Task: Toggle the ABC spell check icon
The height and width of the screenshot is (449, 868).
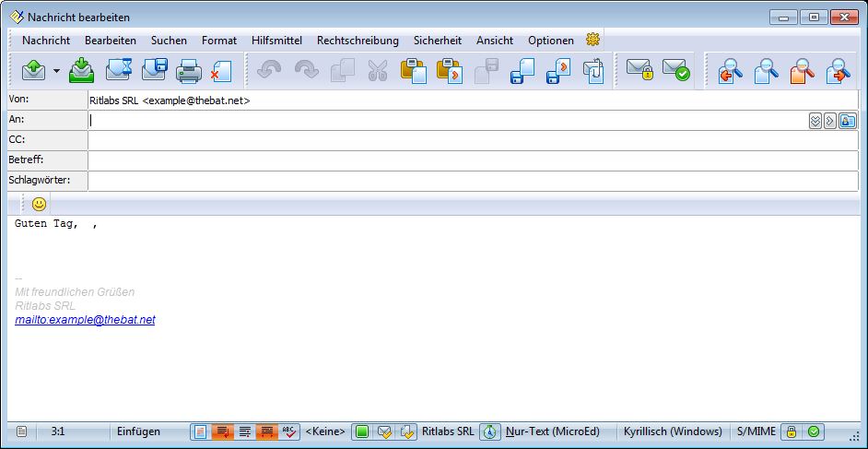Action: (x=289, y=431)
